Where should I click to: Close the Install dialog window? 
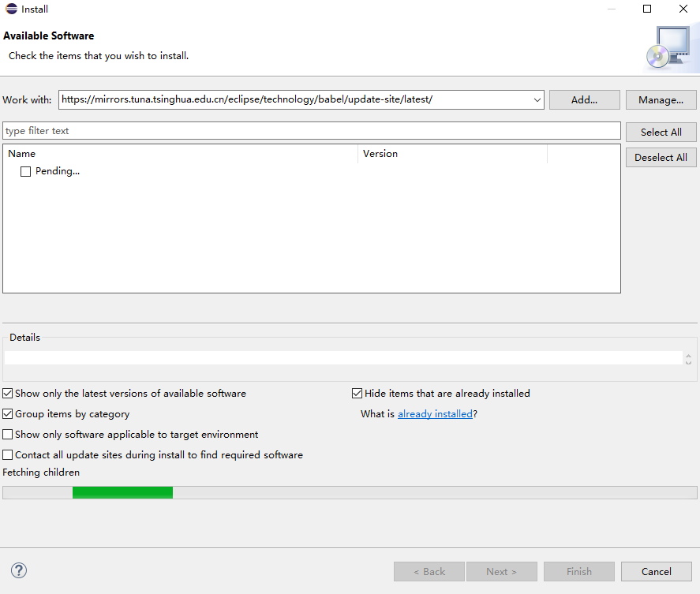click(x=683, y=9)
